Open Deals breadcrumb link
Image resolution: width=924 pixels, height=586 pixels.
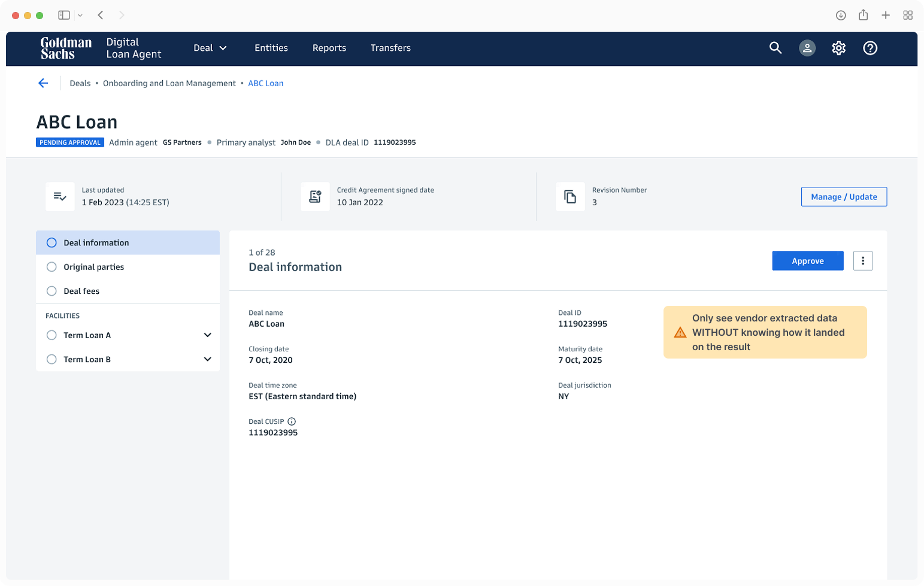pyautogui.click(x=80, y=83)
